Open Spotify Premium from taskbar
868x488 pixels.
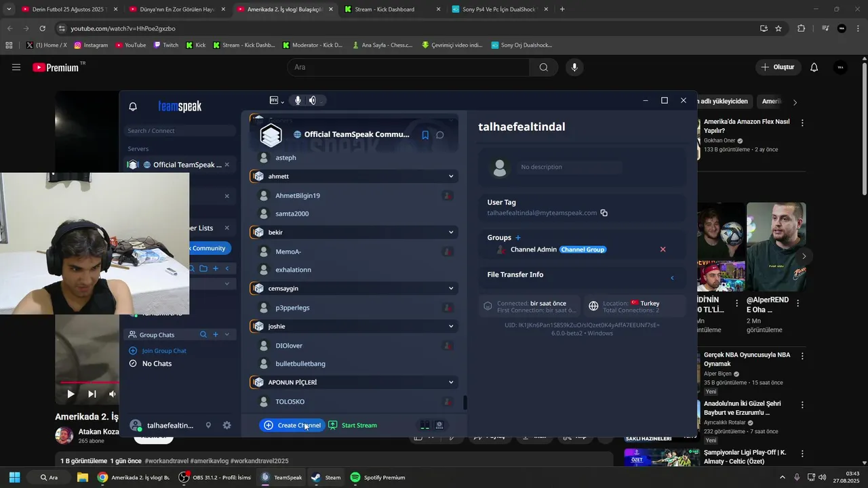378,477
